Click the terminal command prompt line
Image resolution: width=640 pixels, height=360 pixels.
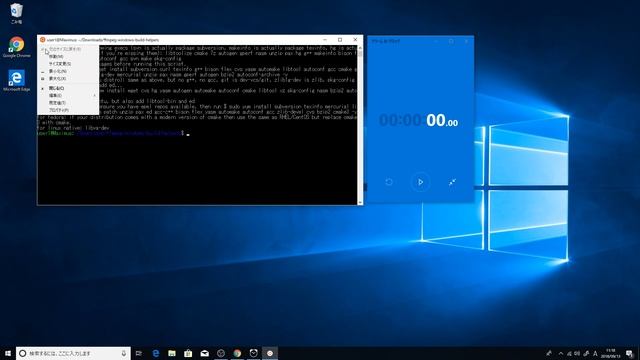pyautogui.click(x=113, y=133)
